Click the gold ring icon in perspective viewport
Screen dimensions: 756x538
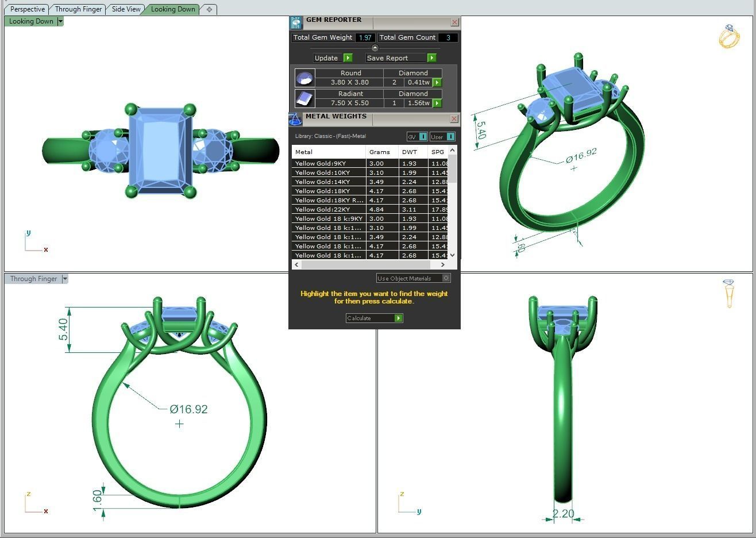pyautogui.click(x=729, y=36)
